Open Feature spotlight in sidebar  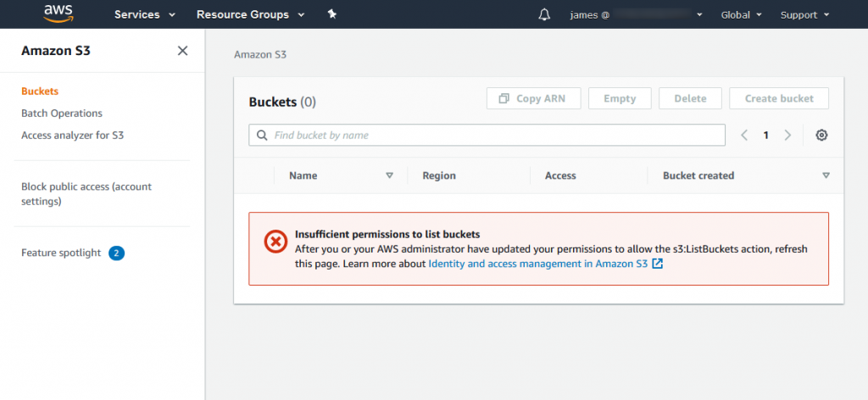[61, 253]
